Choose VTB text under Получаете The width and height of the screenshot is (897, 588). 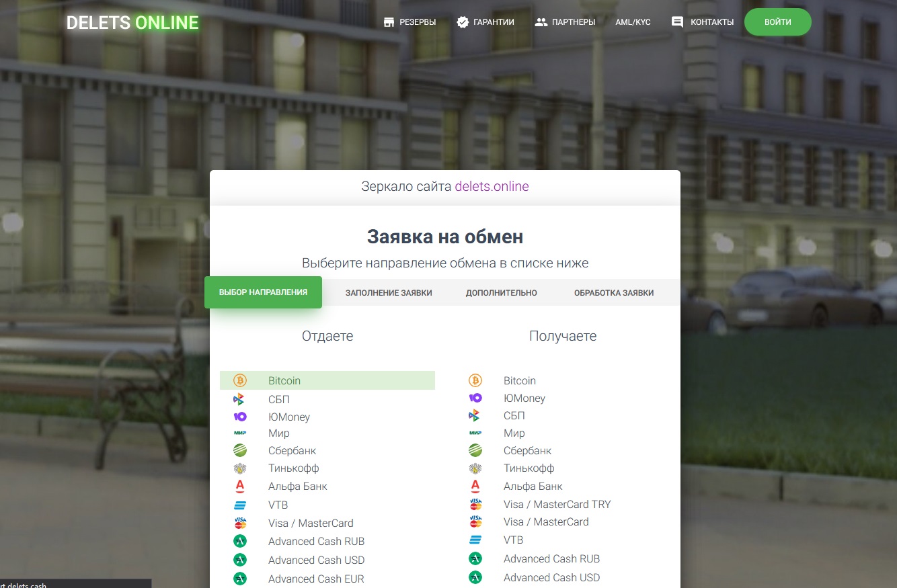click(514, 540)
